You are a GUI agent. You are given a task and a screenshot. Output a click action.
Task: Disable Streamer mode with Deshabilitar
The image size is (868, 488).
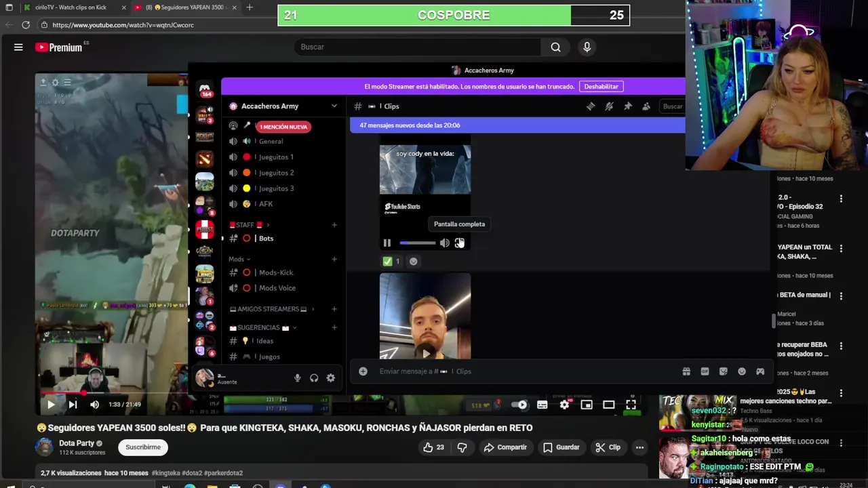tap(601, 87)
